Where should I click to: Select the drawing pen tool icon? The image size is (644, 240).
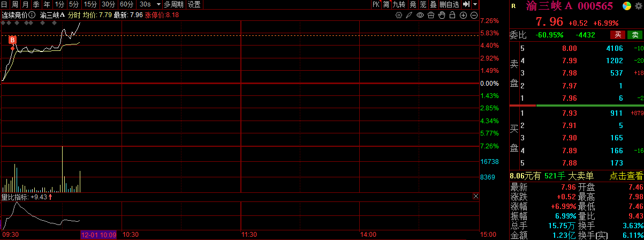[x=409, y=15]
